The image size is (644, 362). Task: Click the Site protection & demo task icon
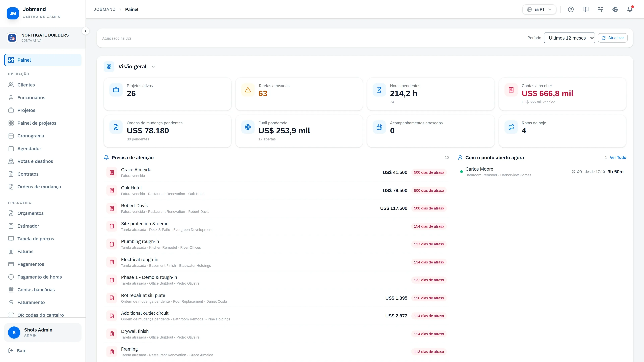112,226
